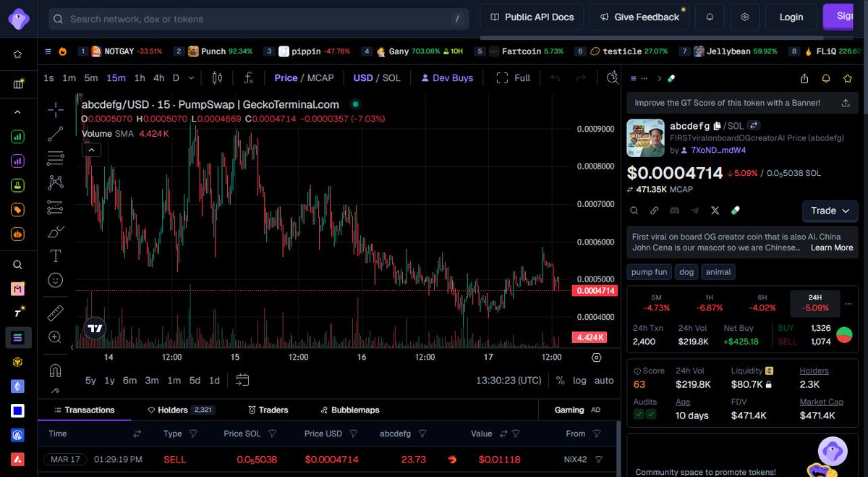Image resolution: width=868 pixels, height=477 pixels.
Task: Click Give Feedback
Action: tap(639, 17)
